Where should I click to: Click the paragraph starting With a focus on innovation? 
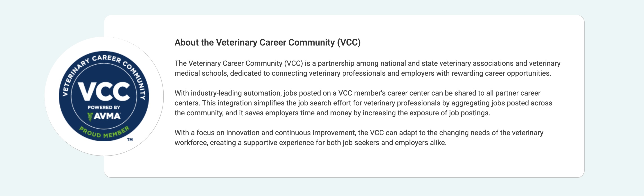[359, 138]
